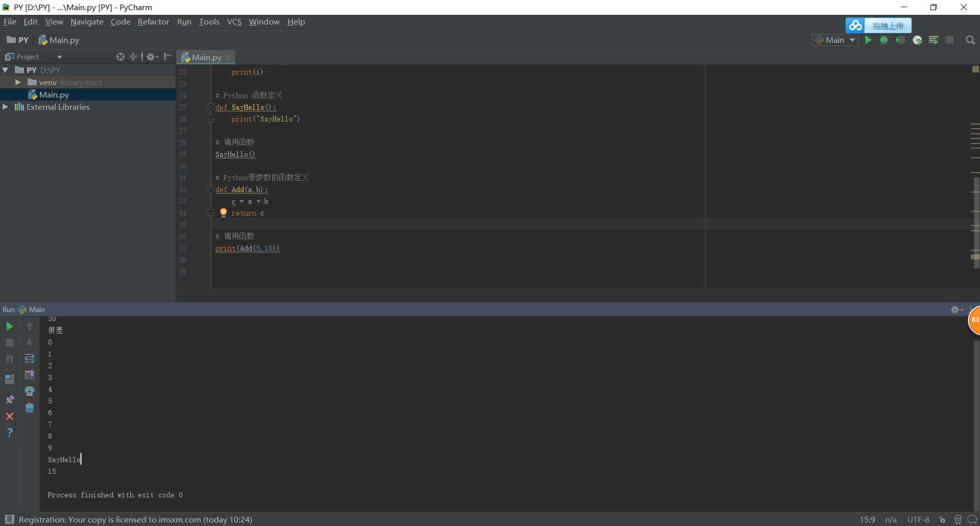Close the Main.py editor tab

click(x=228, y=58)
